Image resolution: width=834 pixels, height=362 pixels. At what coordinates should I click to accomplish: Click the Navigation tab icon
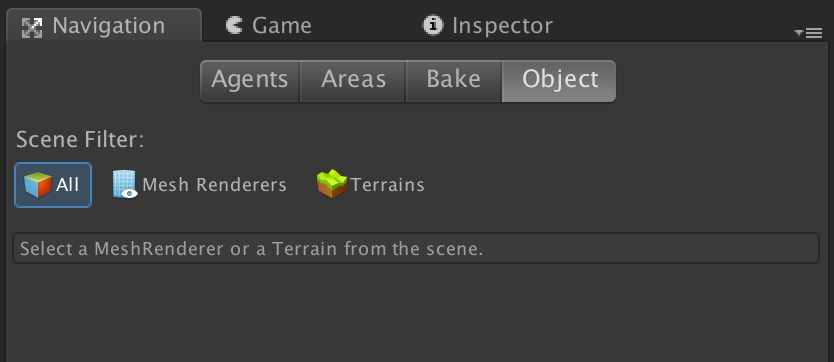click(x=32, y=27)
